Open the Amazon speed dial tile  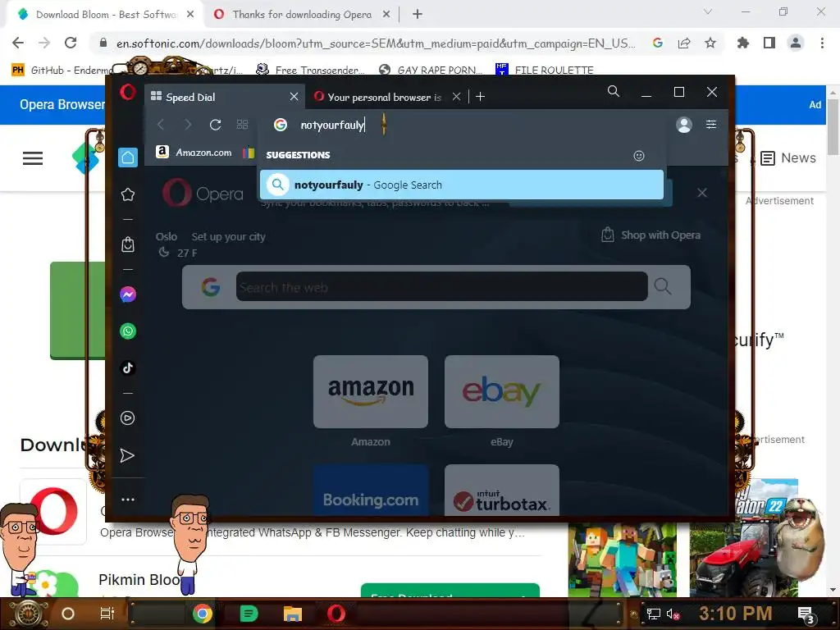pyautogui.click(x=371, y=391)
